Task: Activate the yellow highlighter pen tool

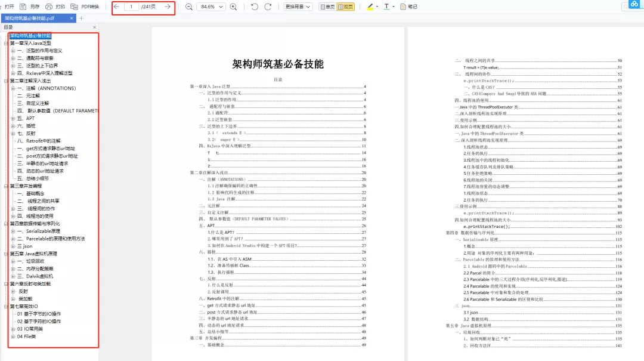Action: click(370, 7)
